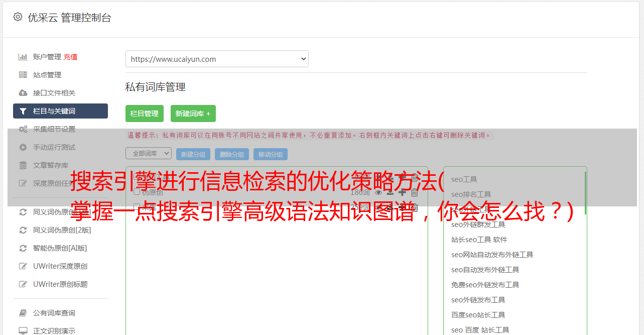This screenshot has width=644, height=335.
Task: Select keyword seo 百度 站长工具
Action: [480, 330]
